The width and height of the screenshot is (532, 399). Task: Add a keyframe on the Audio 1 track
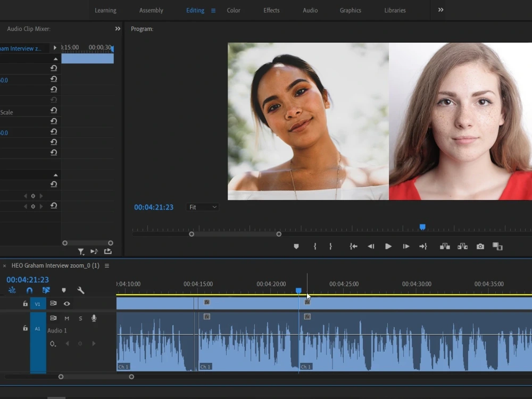(x=80, y=344)
